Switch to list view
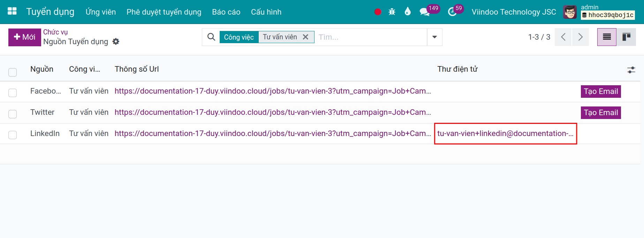Viewport: 644px width, 238px height. 607,37
